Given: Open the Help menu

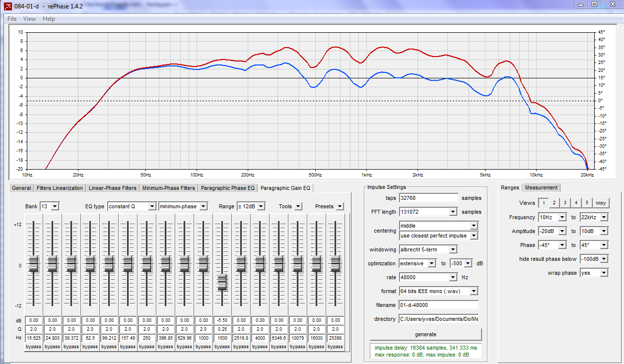Looking at the screenshot, I should pos(49,19).
